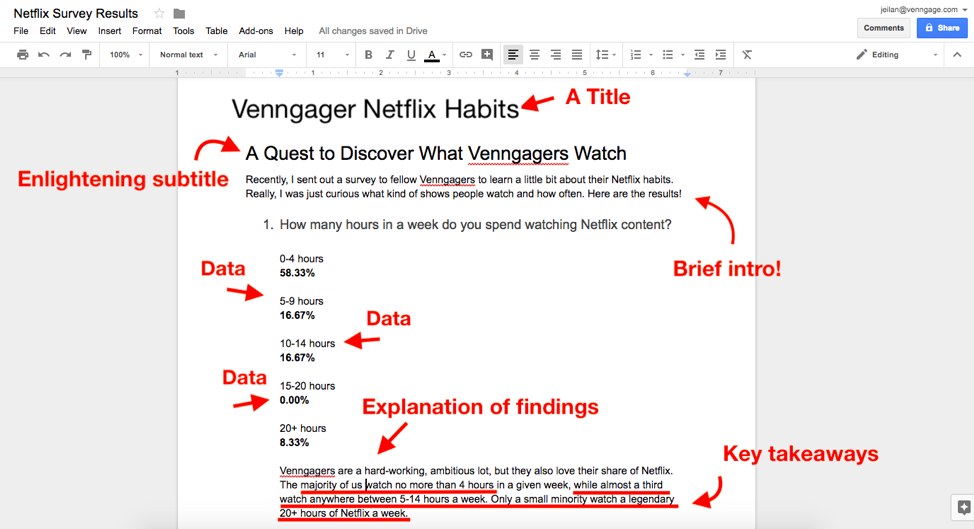Viewport: 974px width, 529px height.
Task: Open the Editing mode dropdown
Action: pyautogui.click(x=896, y=55)
